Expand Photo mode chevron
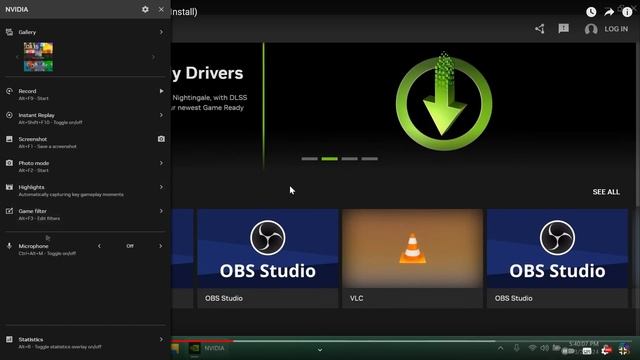The width and height of the screenshot is (640, 360). pos(161,163)
